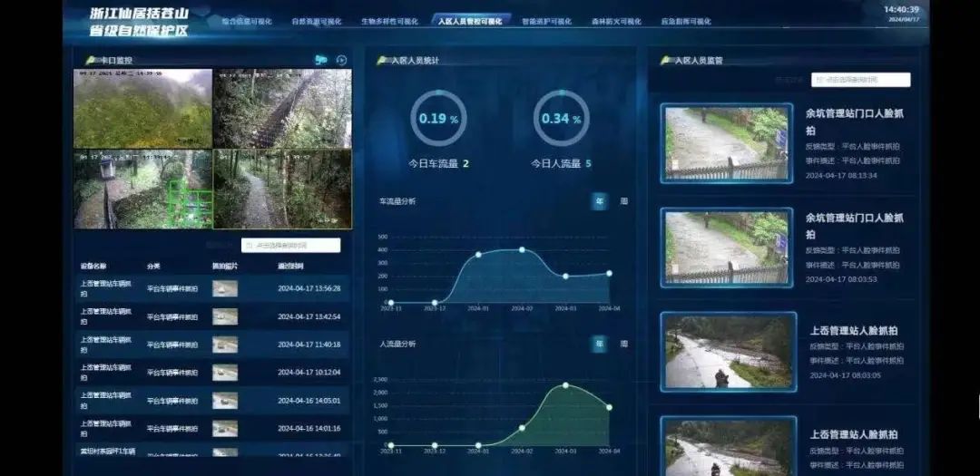Image resolution: width=980 pixels, height=476 pixels.
Task: Open capture image in 13:42:54 row
Action: 225,316
